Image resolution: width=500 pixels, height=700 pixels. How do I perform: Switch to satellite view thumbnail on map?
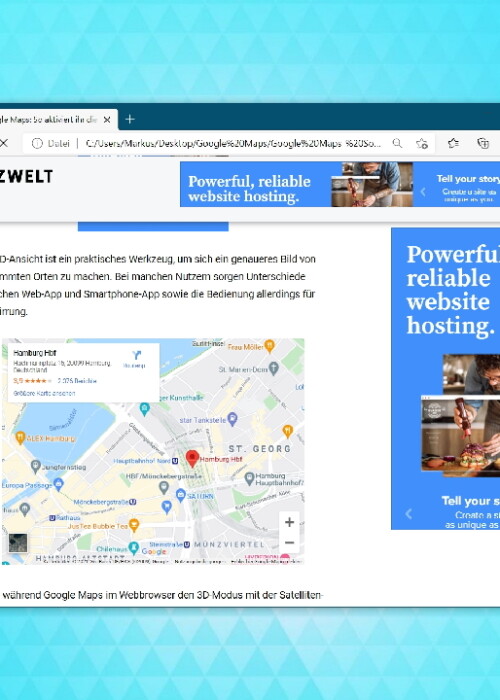[18, 543]
